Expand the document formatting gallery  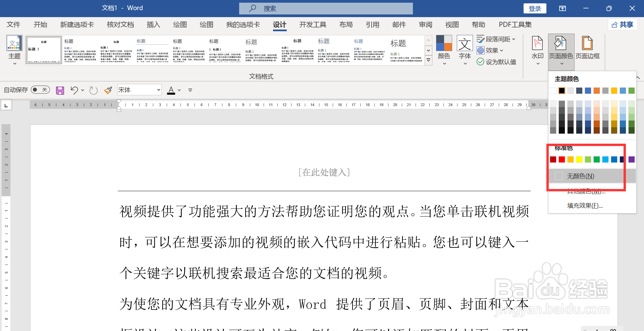tap(428, 60)
